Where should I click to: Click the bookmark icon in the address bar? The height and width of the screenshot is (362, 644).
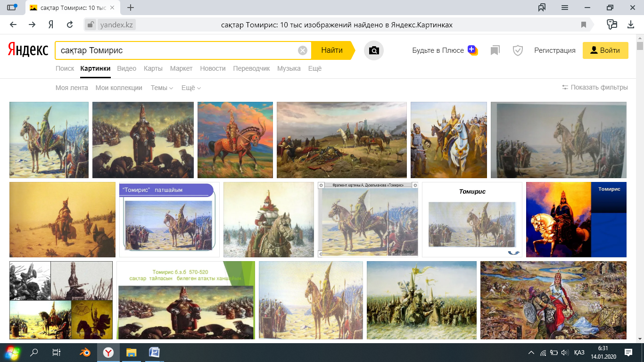point(584,25)
